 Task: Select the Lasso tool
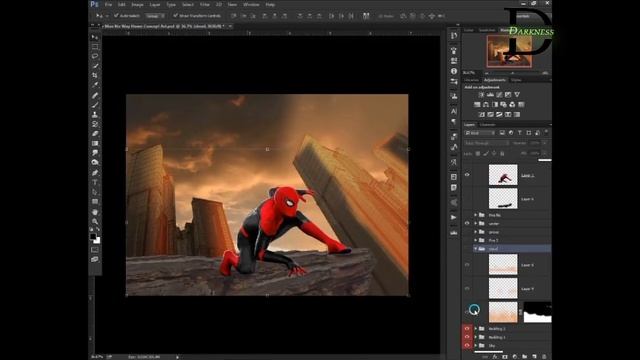95,56
